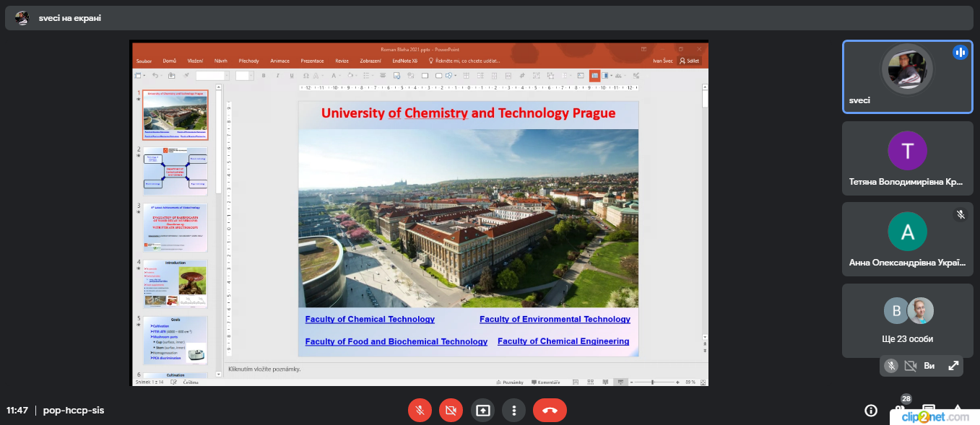
Task: Leave the call with the red hang-up button
Action: coord(550,411)
